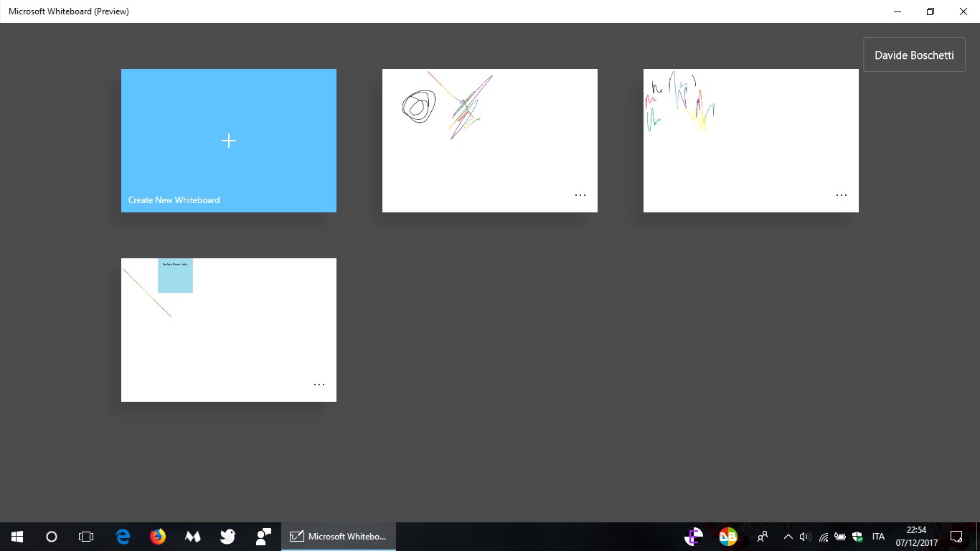Open the Feedback Hub taskbar icon

(263, 536)
